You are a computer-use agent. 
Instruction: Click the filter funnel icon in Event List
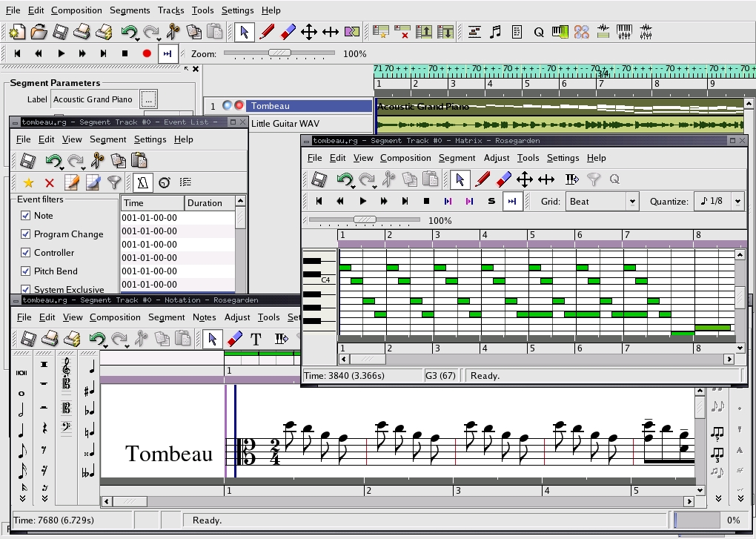coord(114,182)
